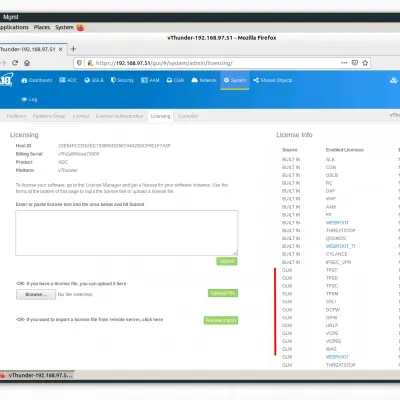400x400 pixels.
Task: Open the GLM WEBROOT license link
Action: 337,357
